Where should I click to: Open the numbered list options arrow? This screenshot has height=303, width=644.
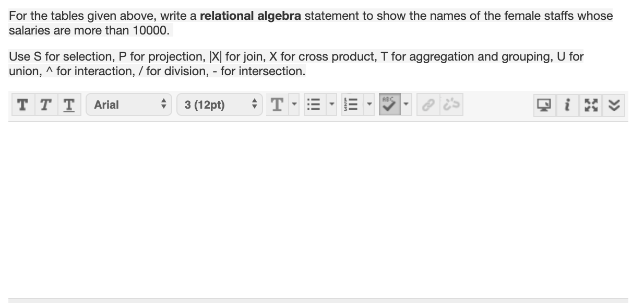click(369, 104)
